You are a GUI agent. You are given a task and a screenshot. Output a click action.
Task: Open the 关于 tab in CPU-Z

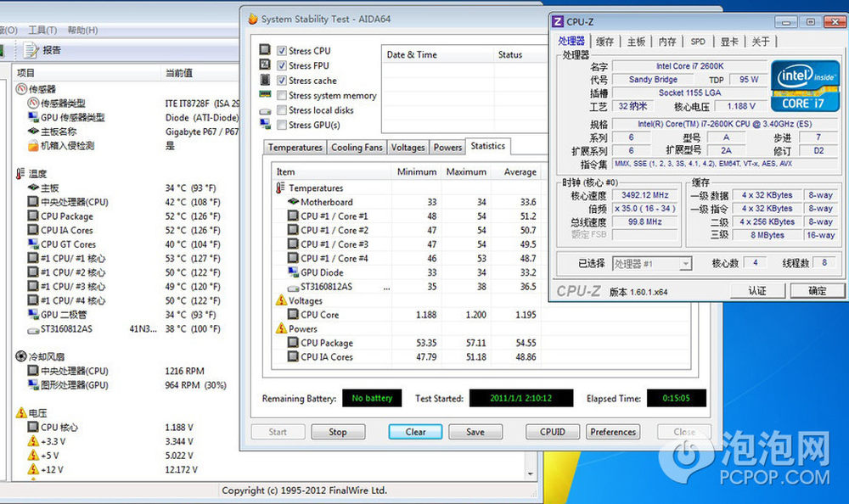click(760, 41)
